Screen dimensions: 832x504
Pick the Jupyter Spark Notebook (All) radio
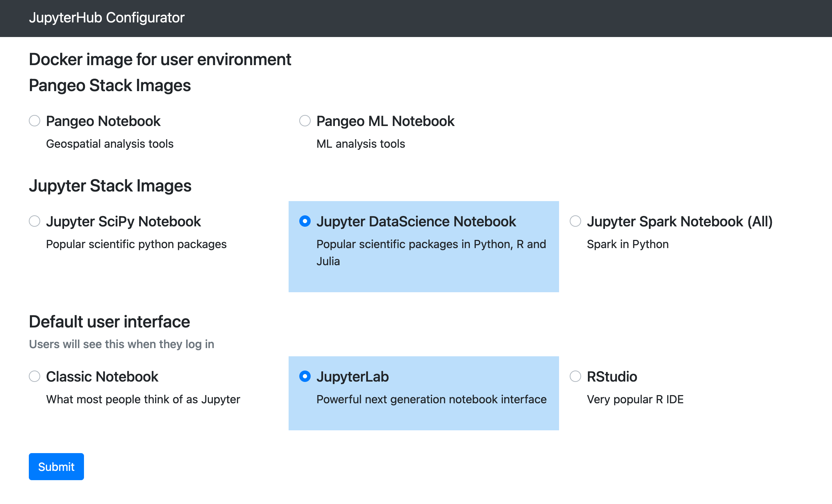[575, 221]
